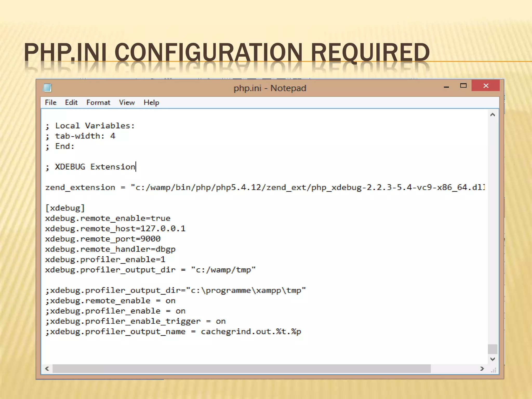Click the 'xdebug.remote_handler=dbgp' line
Screen dimensions: 532x399
tap(110, 249)
